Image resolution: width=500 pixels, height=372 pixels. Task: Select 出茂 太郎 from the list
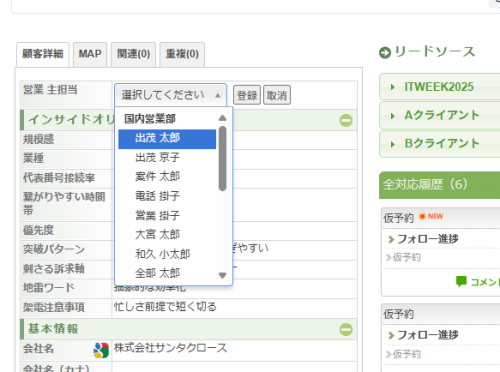click(167, 139)
